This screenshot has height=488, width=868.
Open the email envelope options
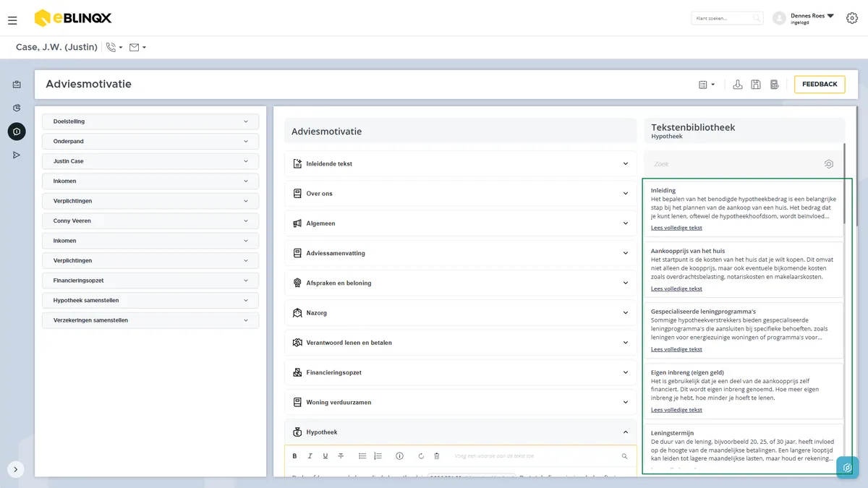pyautogui.click(x=137, y=48)
